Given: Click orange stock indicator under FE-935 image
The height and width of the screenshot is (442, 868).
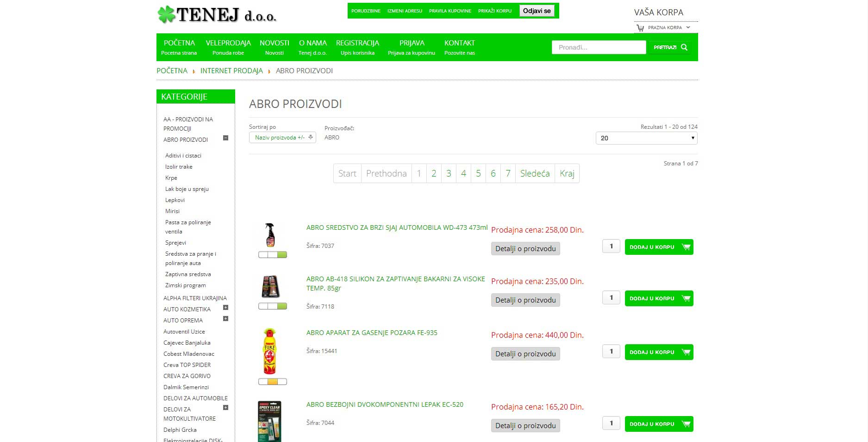Looking at the screenshot, I should 273,382.
